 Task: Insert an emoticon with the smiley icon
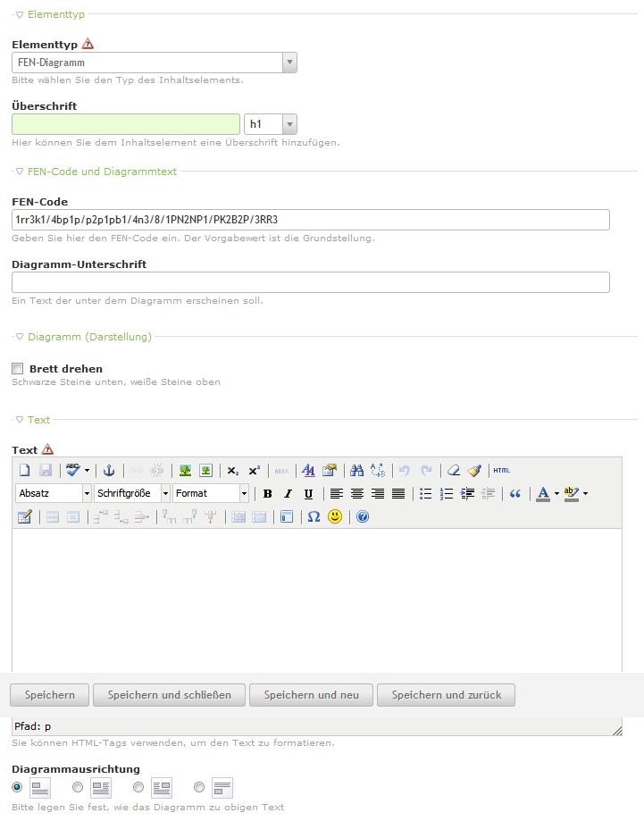(335, 516)
